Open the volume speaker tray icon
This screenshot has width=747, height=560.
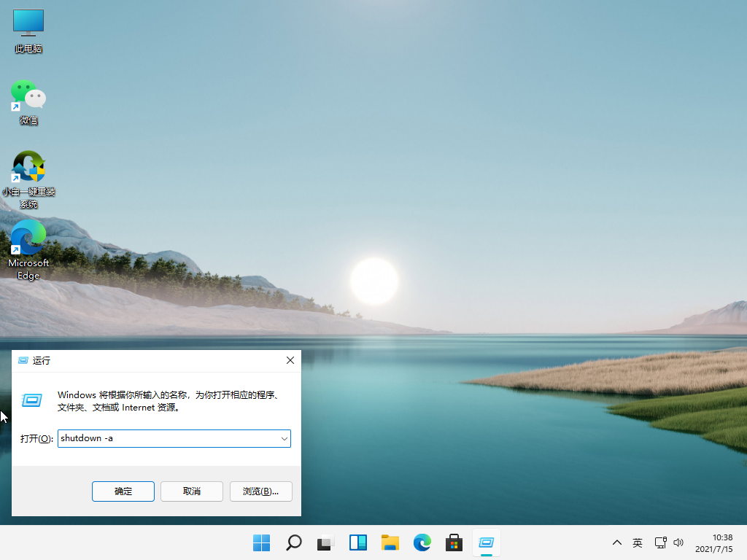pos(678,542)
